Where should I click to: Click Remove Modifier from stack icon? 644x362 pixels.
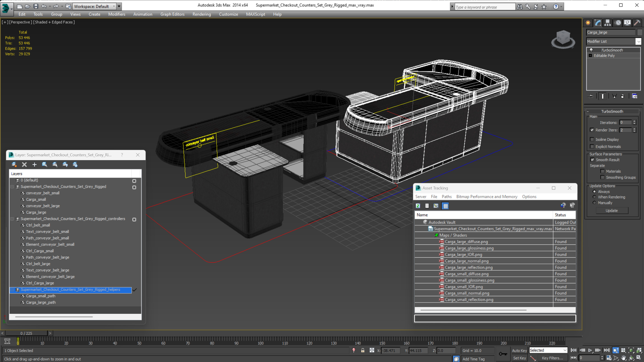click(x=623, y=96)
